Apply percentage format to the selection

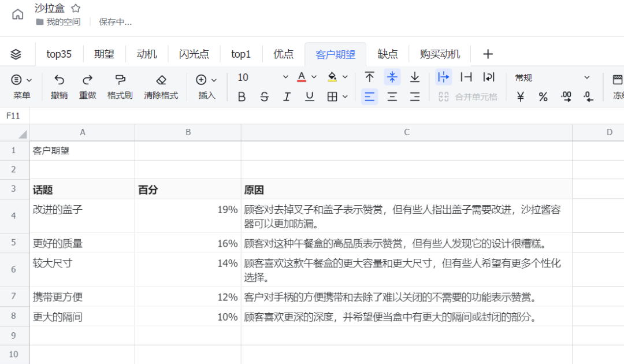coord(543,96)
